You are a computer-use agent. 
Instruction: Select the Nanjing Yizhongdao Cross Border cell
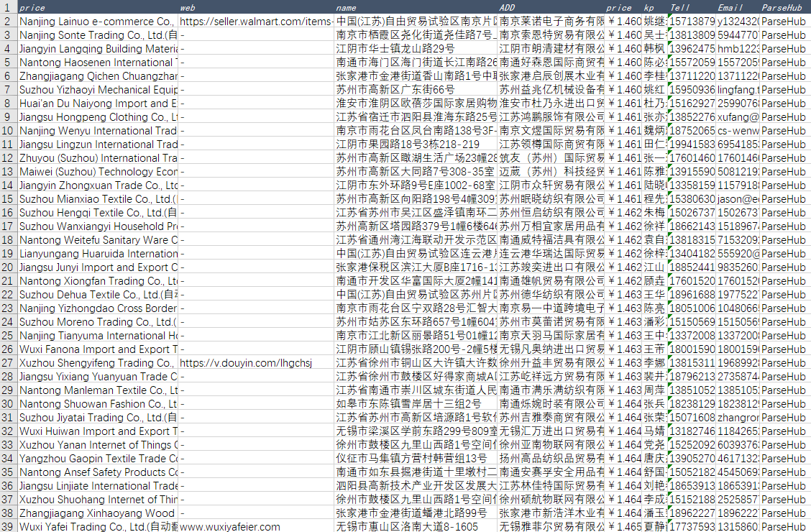[x=98, y=308]
